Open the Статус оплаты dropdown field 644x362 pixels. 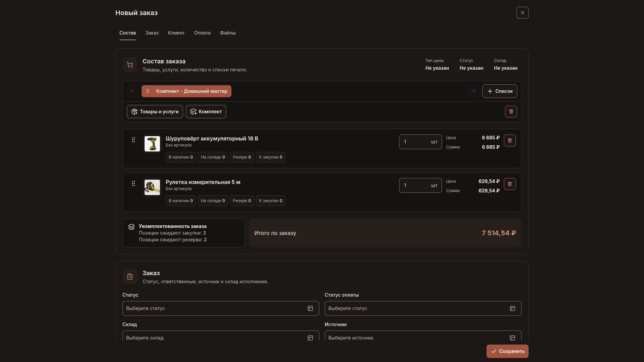[x=423, y=308]
